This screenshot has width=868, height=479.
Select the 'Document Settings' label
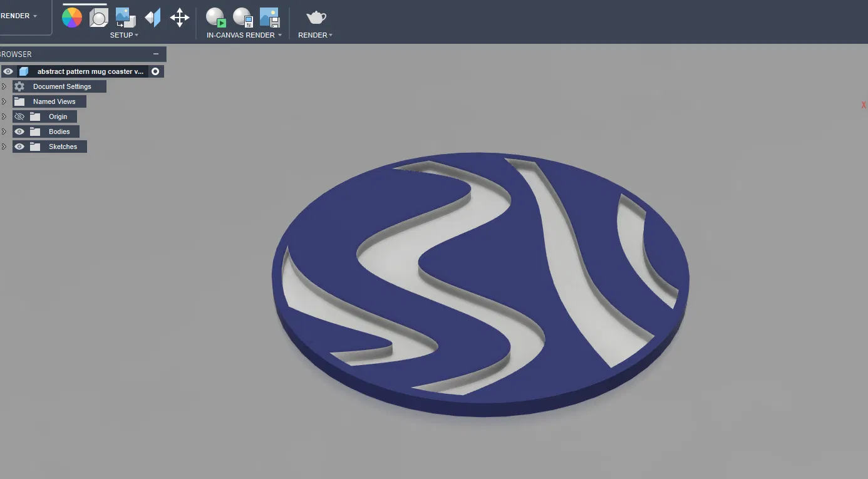coord(62,86)
